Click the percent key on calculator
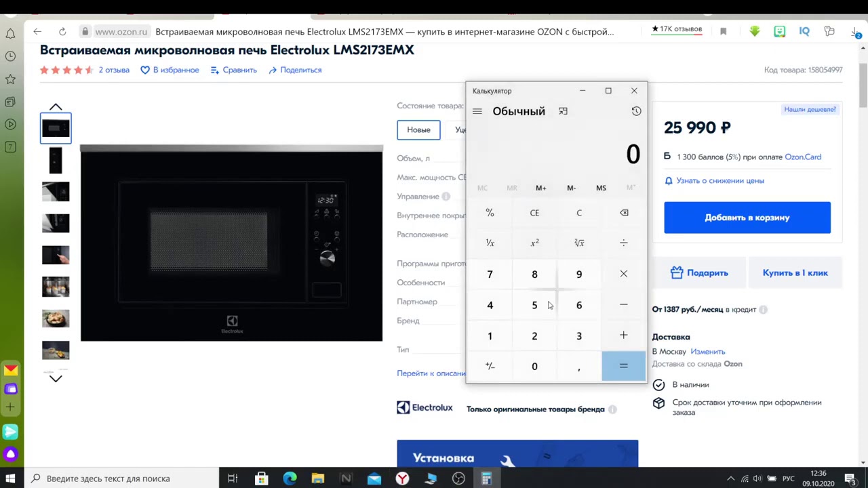 pos(490,213)
